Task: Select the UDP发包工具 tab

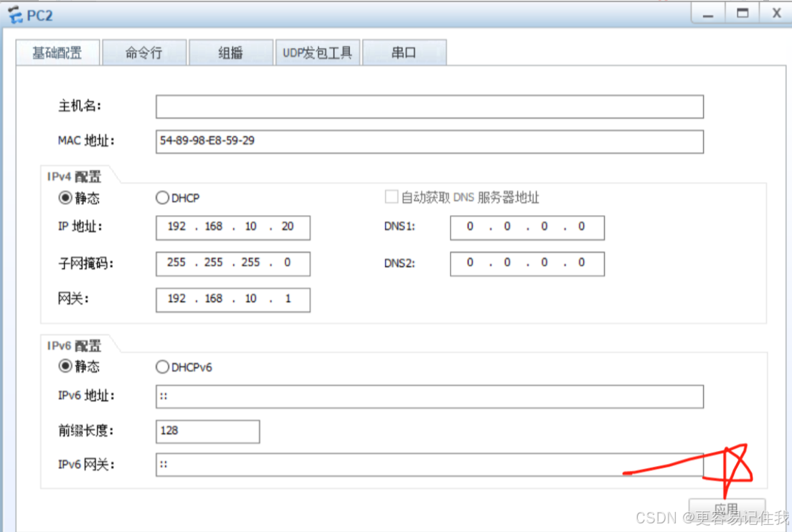Action: (318, 52)
